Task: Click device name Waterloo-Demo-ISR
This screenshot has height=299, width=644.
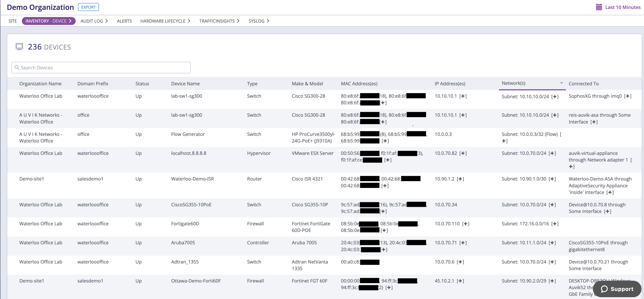Action: 193,179
